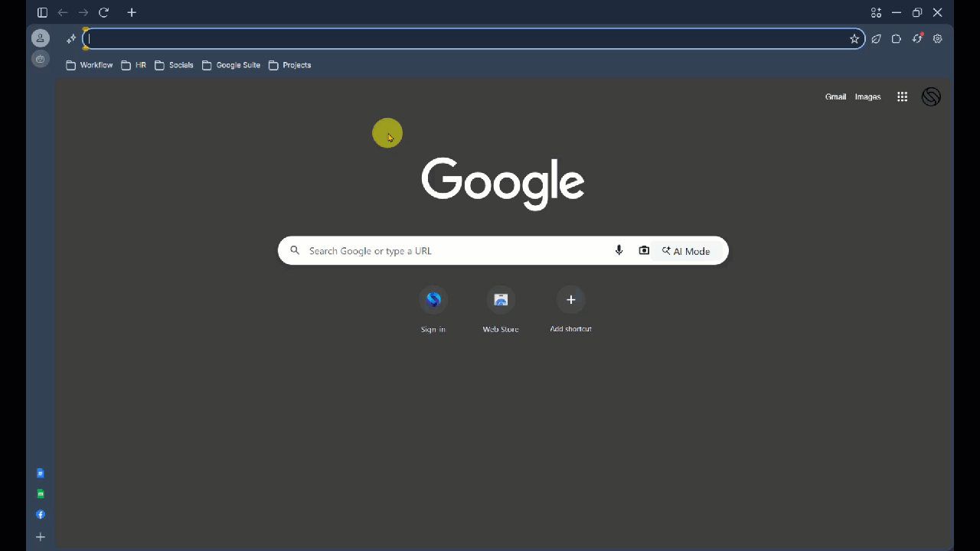Viewport: 980px width, 551px height.
Task: Go forward with the right arrow
Action: (x=83, y=12)
